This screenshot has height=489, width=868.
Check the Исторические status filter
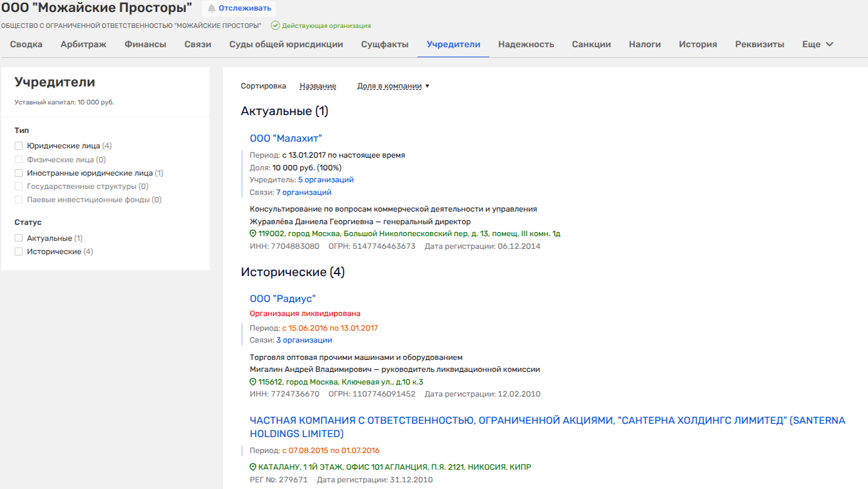[x=19, y=251]
